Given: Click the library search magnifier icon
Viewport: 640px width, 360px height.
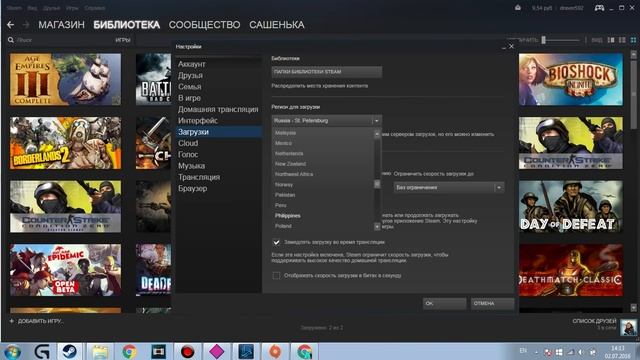Looking at the screenshot, I should [x=11, y=40].
